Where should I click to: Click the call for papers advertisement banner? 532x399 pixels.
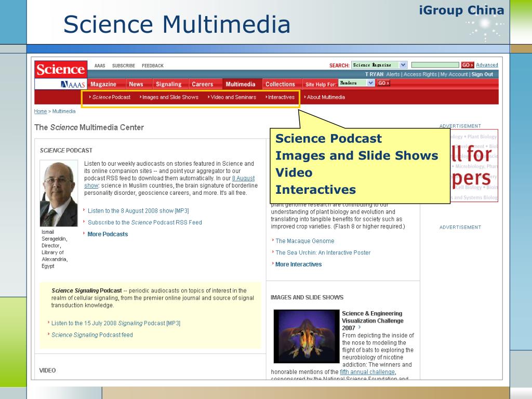click(474, 166)
